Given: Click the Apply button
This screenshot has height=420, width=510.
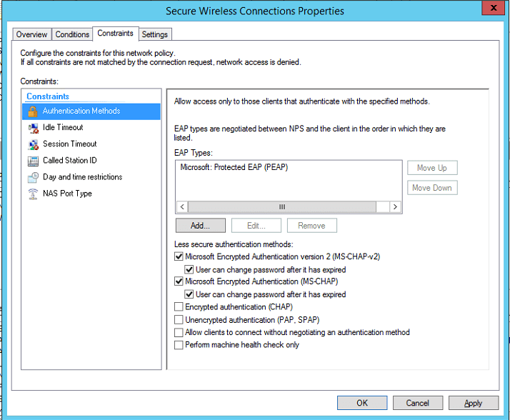Looking at the screenshot, I should (474, 403).
